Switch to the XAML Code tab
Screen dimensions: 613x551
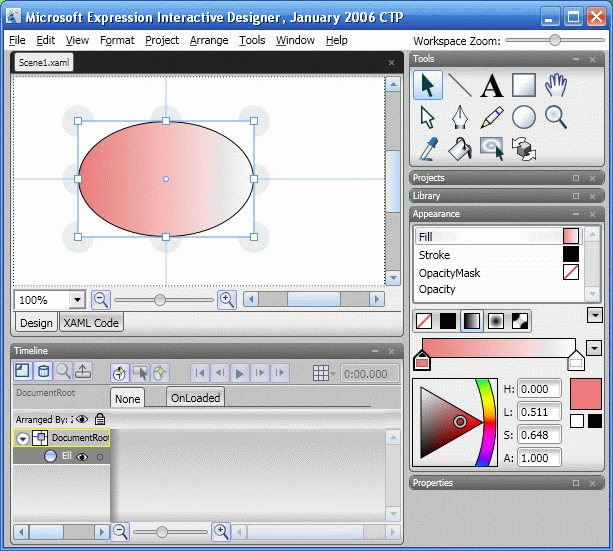tap(91, 323)
